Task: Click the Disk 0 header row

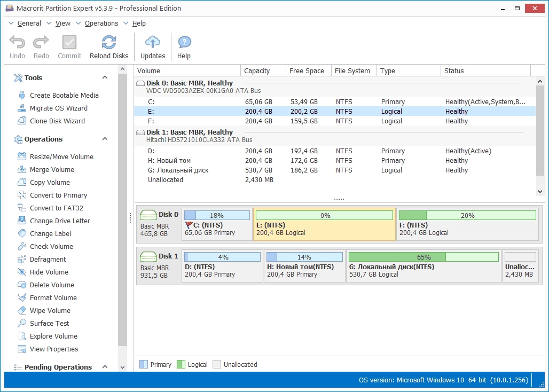Action: point(335,87)
